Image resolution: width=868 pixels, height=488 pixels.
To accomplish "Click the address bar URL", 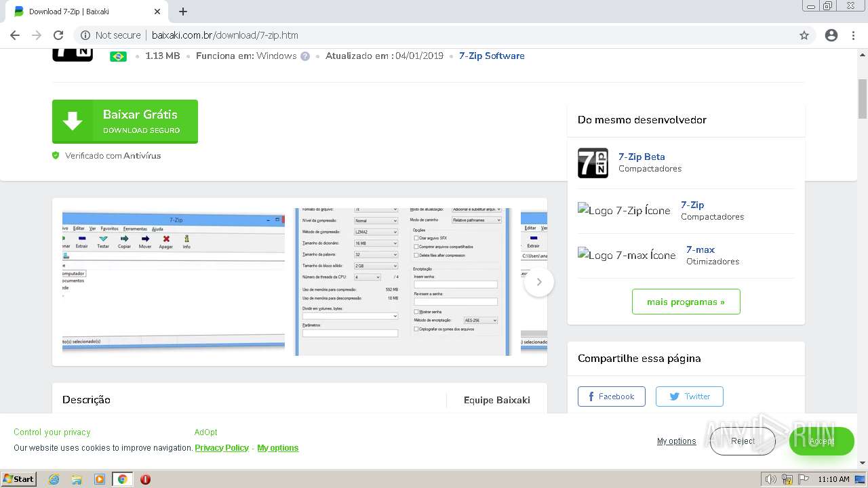I will (x=224, y=35).
